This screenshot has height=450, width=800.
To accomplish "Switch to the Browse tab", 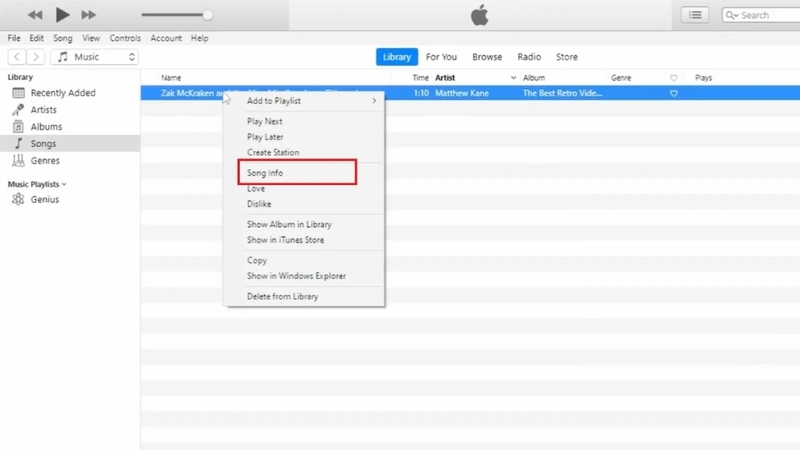I will pyautogui.click(x=487, y=57).
